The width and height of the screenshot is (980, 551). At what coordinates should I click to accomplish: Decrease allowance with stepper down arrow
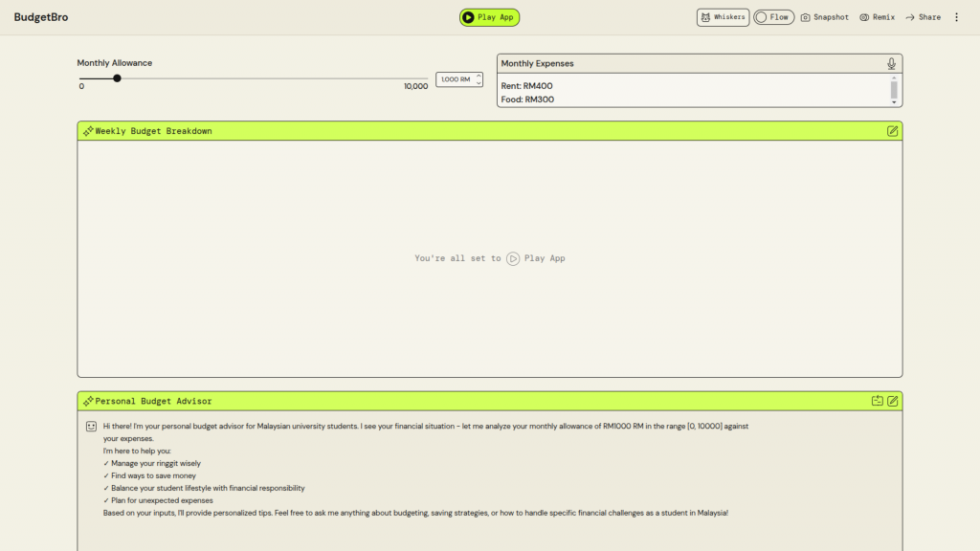point(479,83)
